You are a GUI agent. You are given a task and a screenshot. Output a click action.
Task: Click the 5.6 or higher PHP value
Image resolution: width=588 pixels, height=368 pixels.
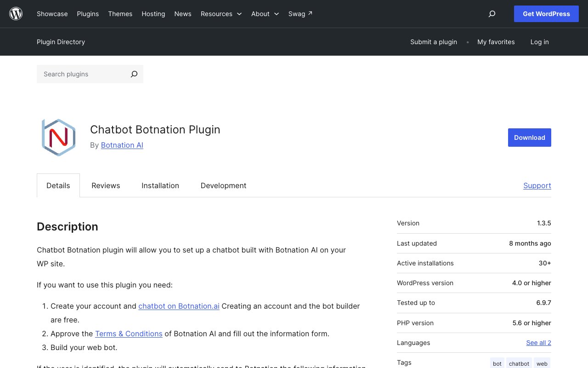tap(532, 323)
